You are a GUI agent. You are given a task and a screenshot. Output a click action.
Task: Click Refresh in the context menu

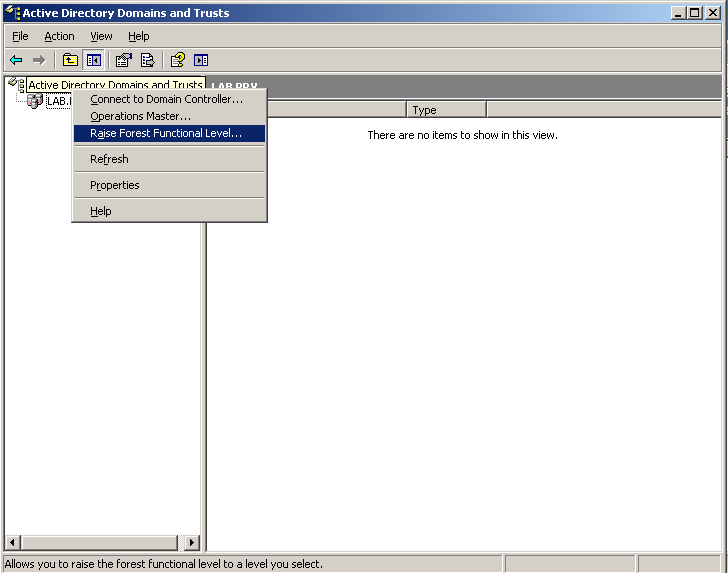click(109, 159)
